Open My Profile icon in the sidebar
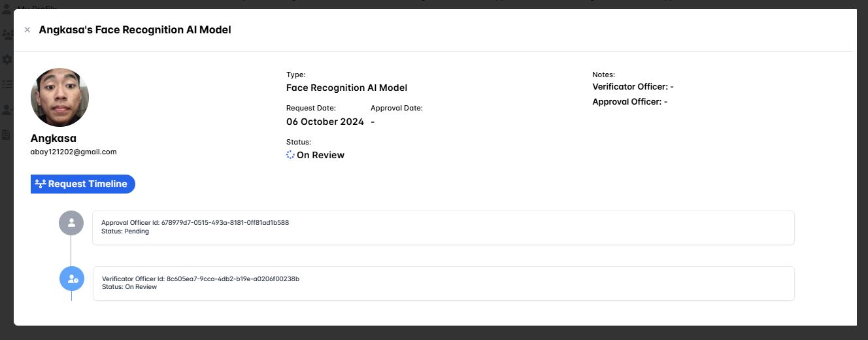868x340 pixels. point(7,8)
